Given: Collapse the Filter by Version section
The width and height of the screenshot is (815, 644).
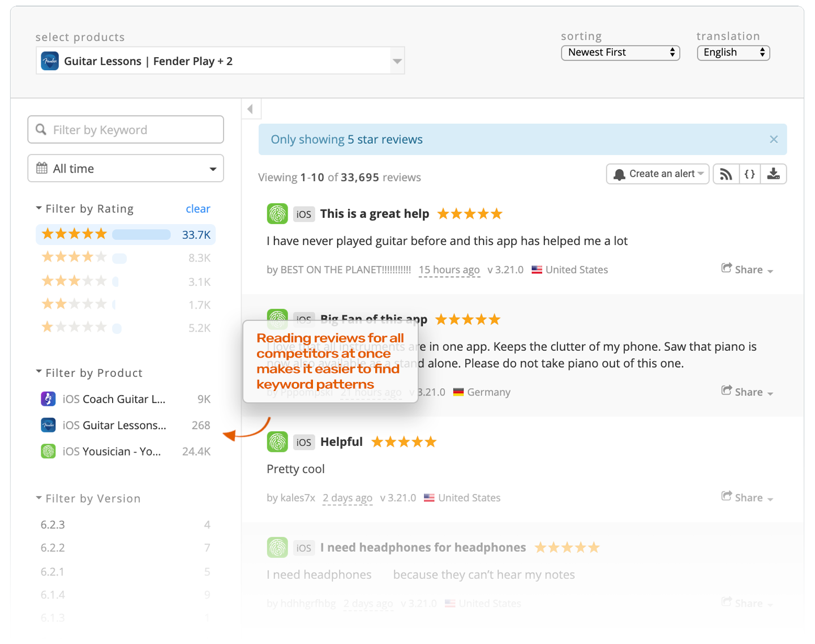Looking at the screenshot, I should [x=88, y=499].
